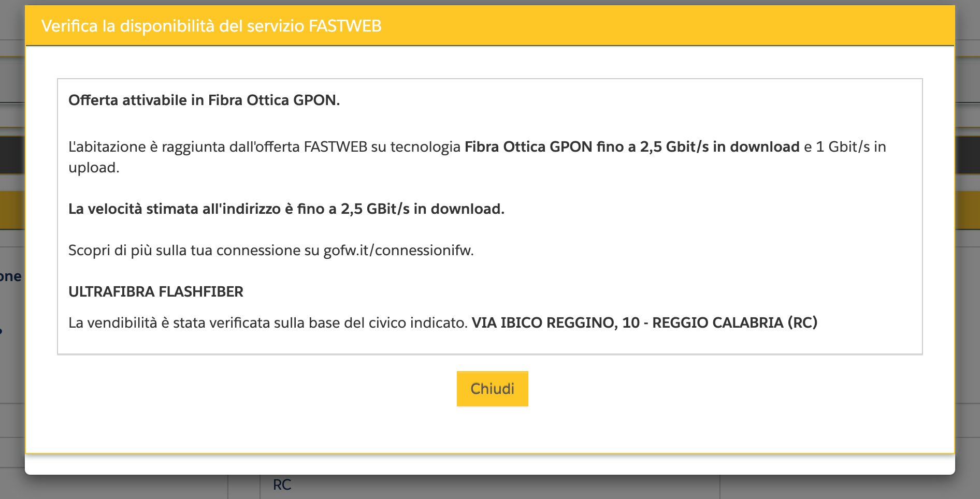Click the dialog title 'Verifica la disponibilità del servizio FASTWEB'
The height and width of the screenshot is (499, 980).
coord(211,26)
